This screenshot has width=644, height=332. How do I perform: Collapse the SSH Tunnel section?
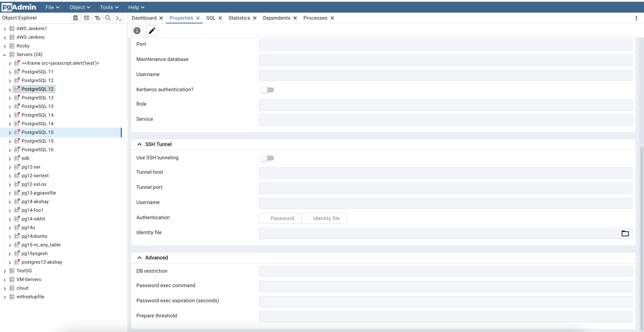point(140,144)
